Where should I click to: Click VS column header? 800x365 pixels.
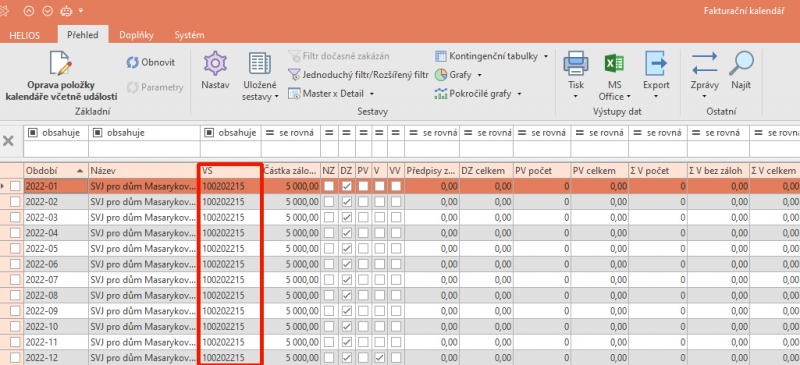230,171
